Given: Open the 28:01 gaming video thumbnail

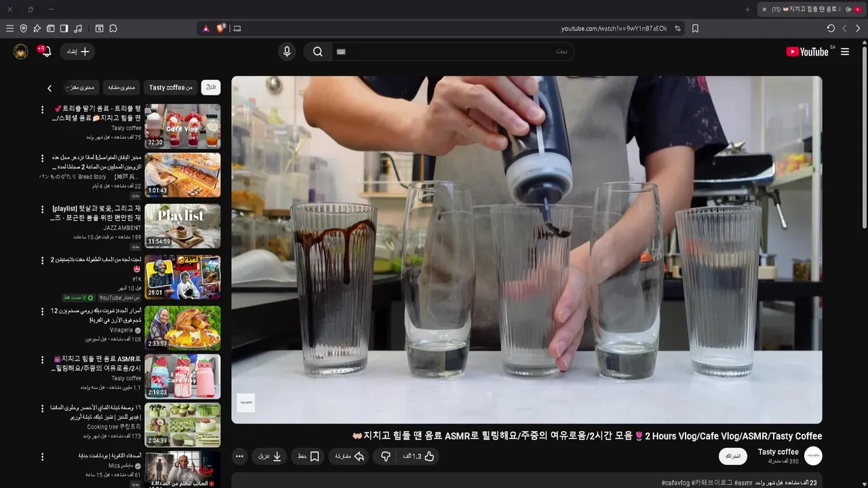Looking at the screenshot, I should [x=182, y=277].
